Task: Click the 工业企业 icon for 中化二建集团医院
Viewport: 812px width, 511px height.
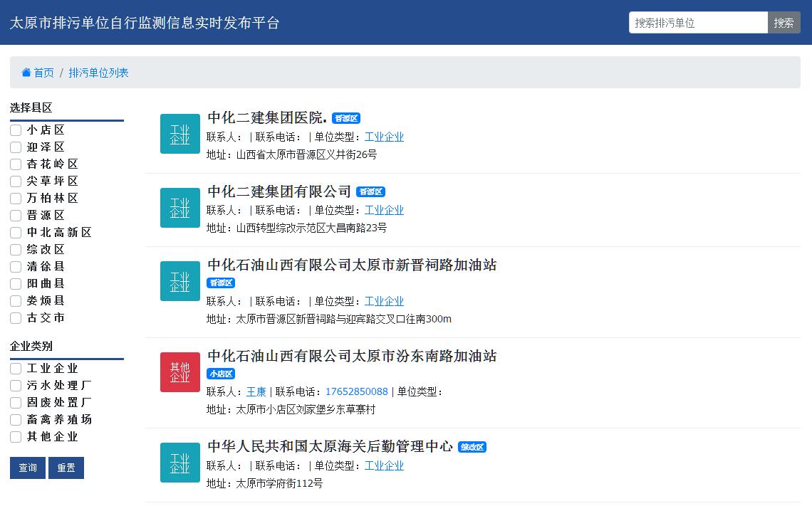Action: 180,134
